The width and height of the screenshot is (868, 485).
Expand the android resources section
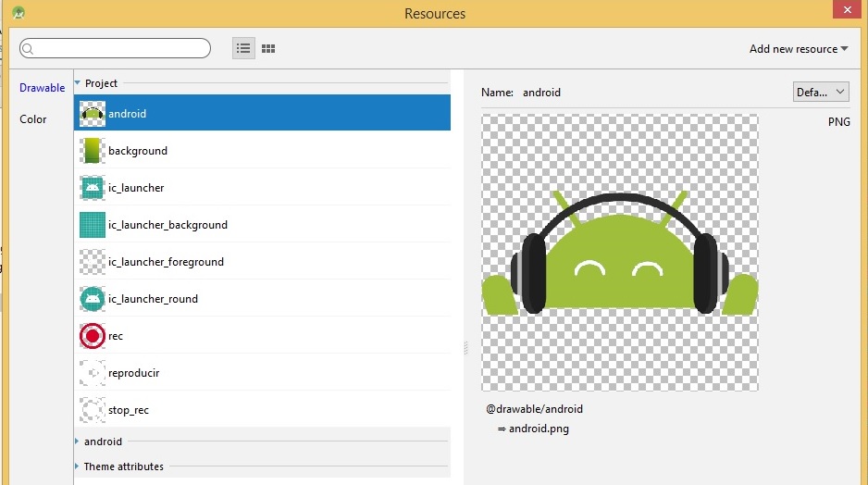coord(78,441)
